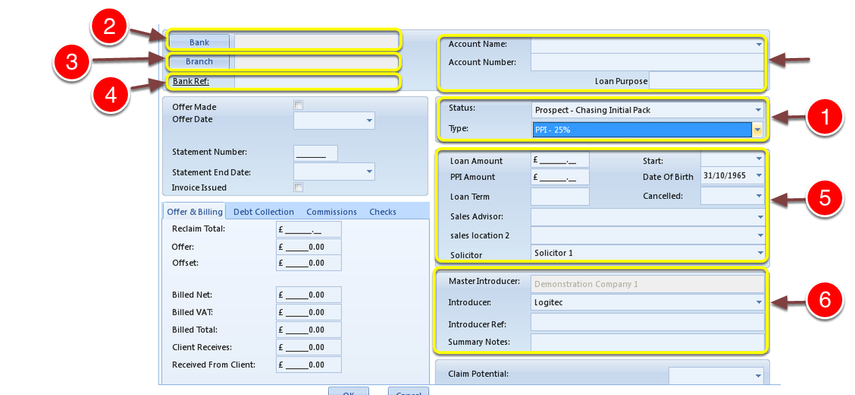Open the Sales Advisor dropdown
855x395 pixels.
pyautogui.click(x=760, y=217)
